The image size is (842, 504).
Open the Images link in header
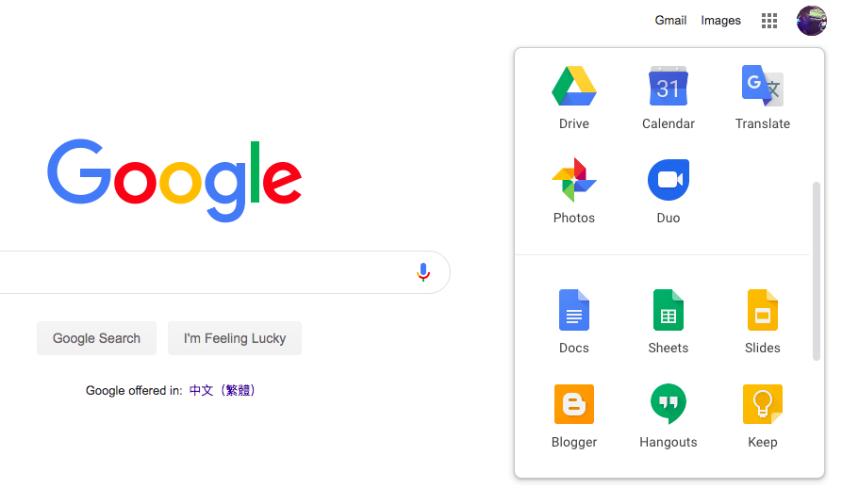[720, 21]
